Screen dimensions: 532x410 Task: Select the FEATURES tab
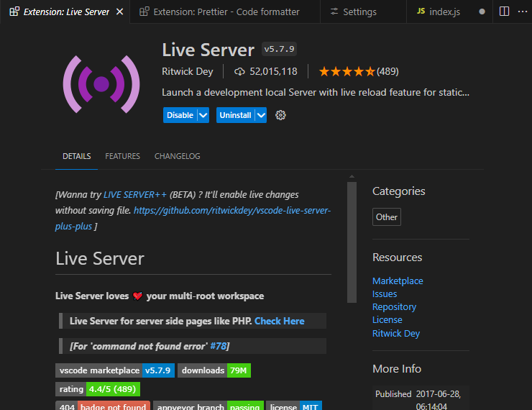pyautogui.click(x=122, y=156)
